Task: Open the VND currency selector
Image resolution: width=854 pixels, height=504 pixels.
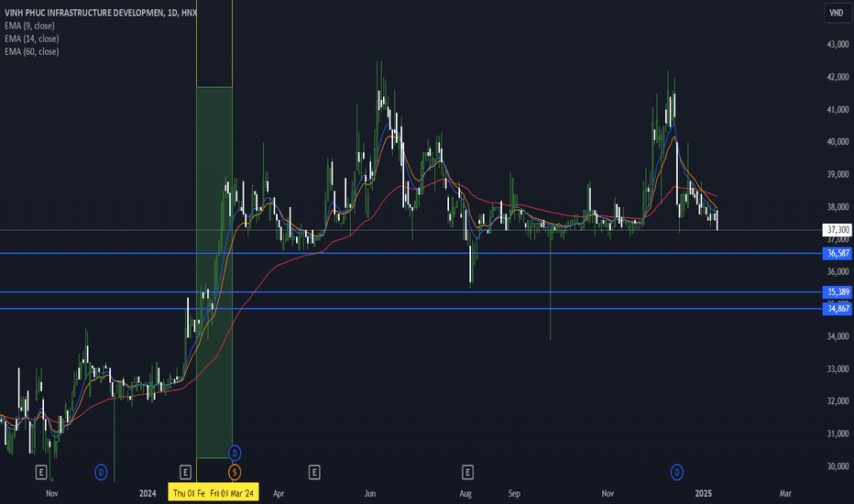Action: pos(837,13)
